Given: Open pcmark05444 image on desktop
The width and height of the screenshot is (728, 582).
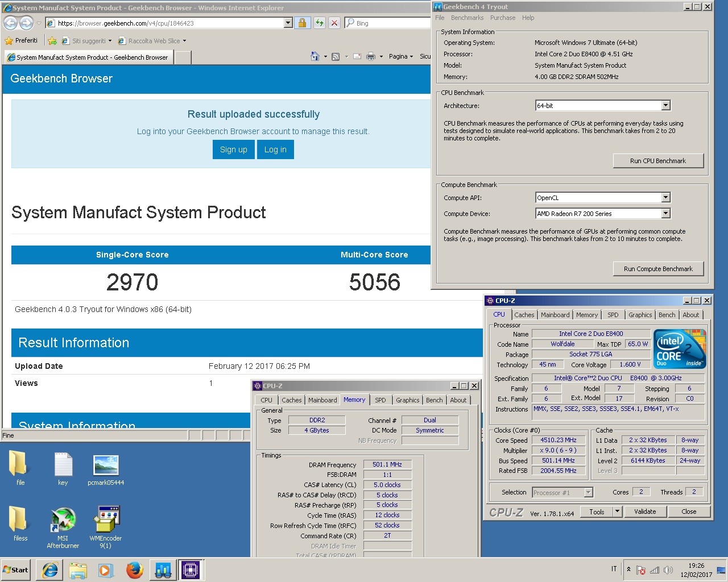Looking at the screenshot, I should click(106, 470).
